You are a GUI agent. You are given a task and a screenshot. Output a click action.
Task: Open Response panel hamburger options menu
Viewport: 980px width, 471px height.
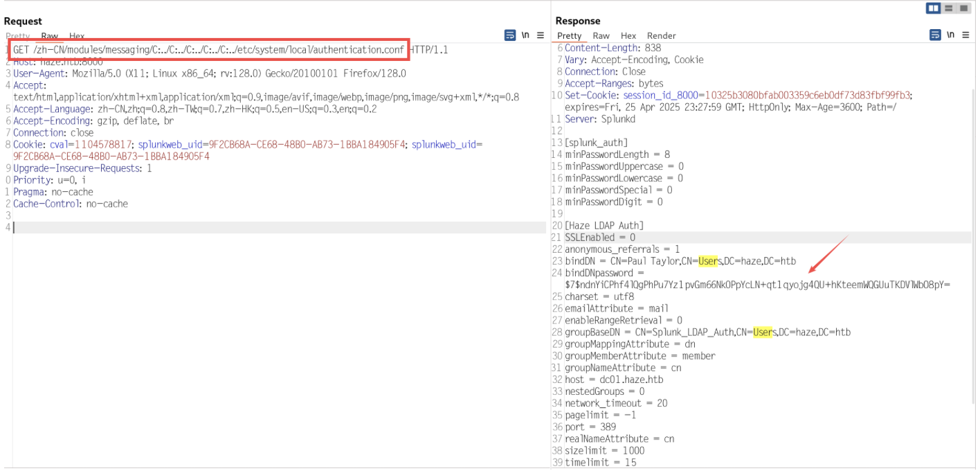click(965, 35)
